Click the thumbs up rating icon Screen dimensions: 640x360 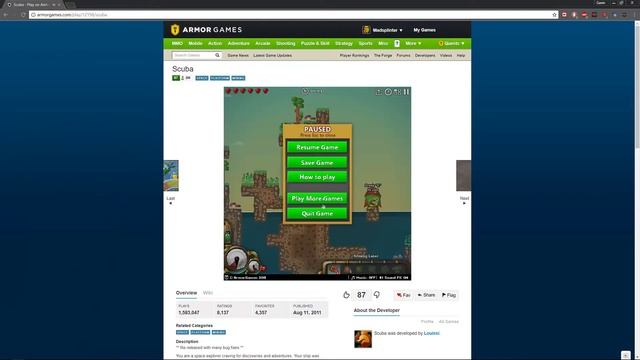click(x=346, y=295)
